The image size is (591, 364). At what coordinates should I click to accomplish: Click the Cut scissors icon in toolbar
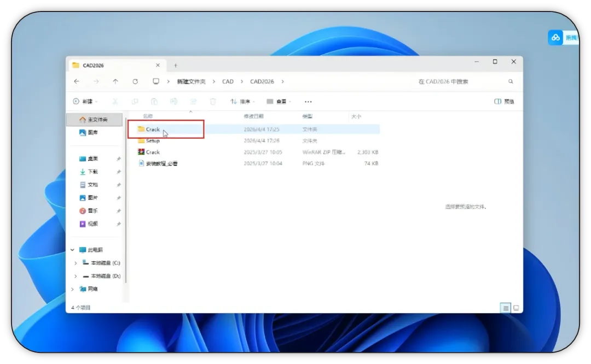point(115,102)
